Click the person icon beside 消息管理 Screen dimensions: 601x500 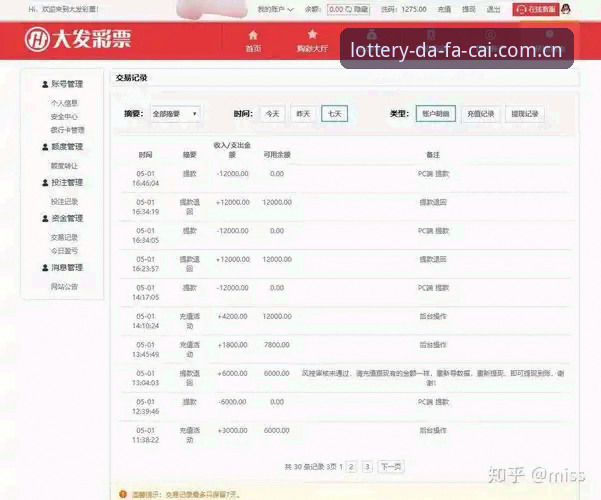click(45, 268)
